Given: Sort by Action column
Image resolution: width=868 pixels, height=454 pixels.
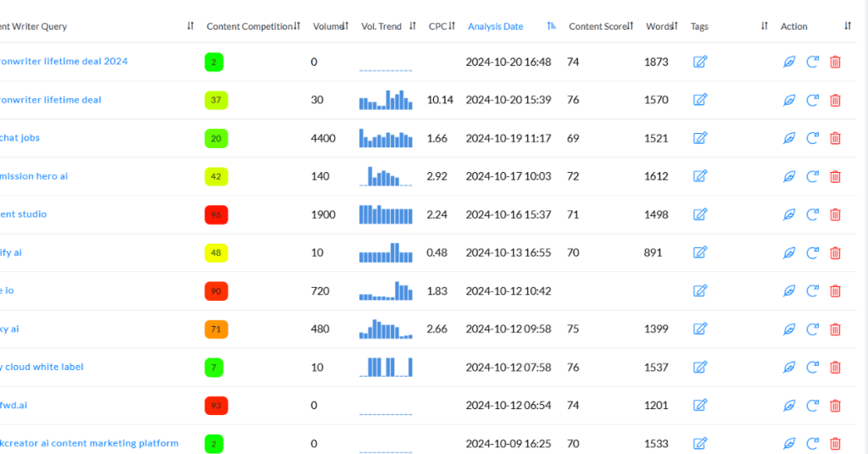Looking at the screenshot, I should (848, 26).
